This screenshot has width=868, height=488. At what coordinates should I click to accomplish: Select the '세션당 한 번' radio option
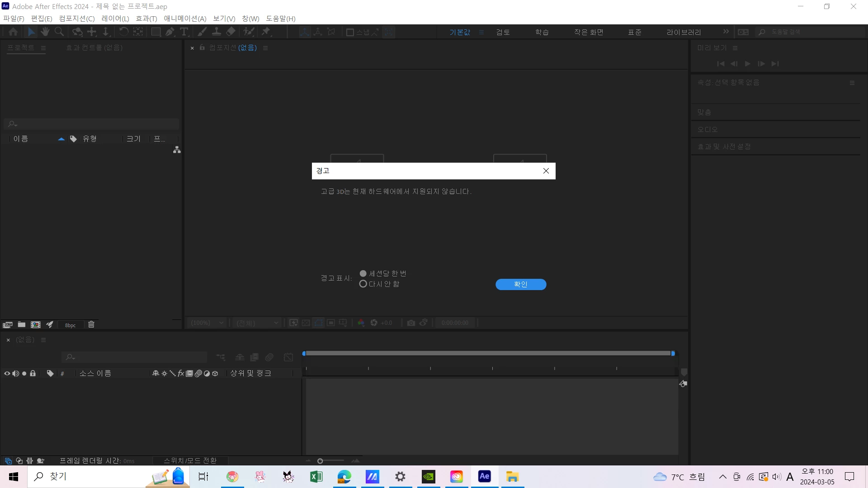click(363, 273)
